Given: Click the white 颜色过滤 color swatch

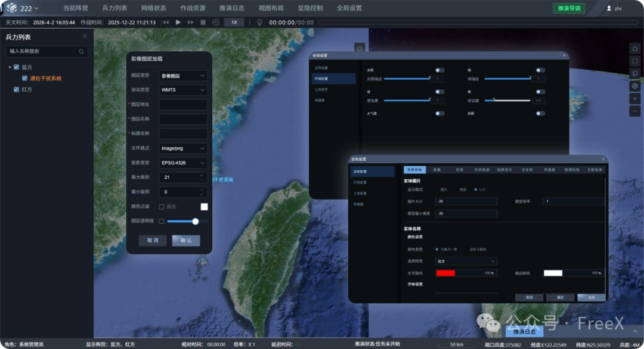Looking at the screenshot, I should [x=204, y=207].
